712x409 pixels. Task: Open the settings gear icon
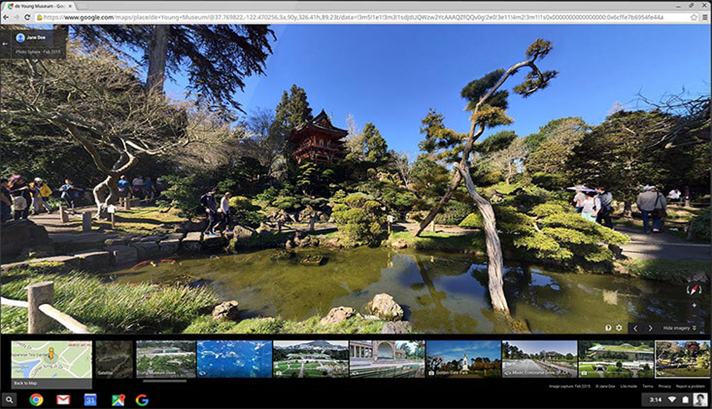(619, 328)
